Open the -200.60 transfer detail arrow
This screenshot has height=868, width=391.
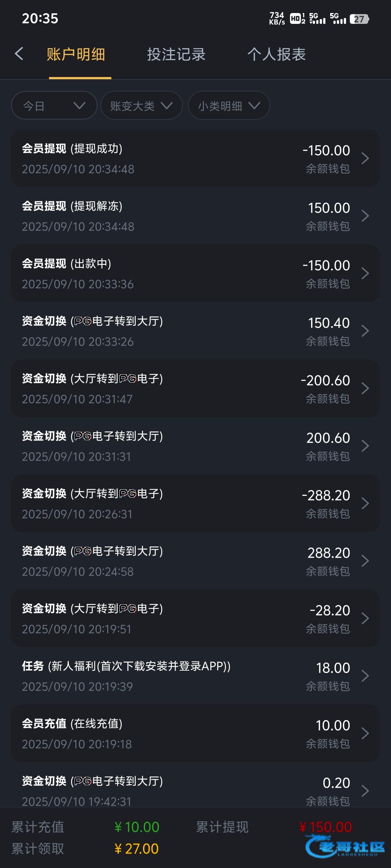[x=365, y=388]
